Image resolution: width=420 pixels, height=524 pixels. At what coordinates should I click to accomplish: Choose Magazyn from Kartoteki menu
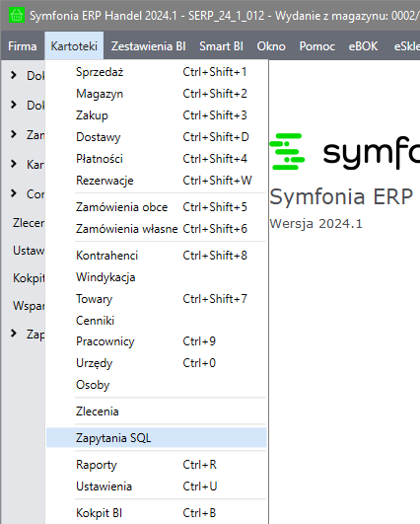[156, 94]
